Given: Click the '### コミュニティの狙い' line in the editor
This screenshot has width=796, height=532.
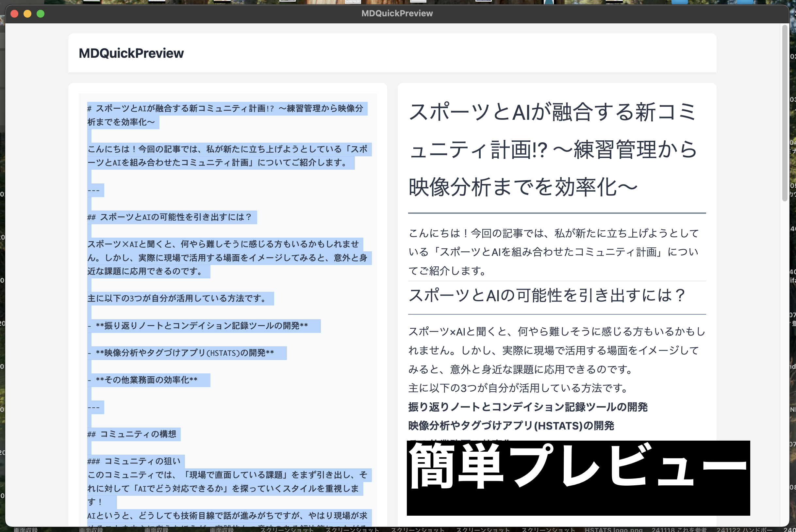Looking at the screenshot, I should pyautogui.click(x=134, y=462).
